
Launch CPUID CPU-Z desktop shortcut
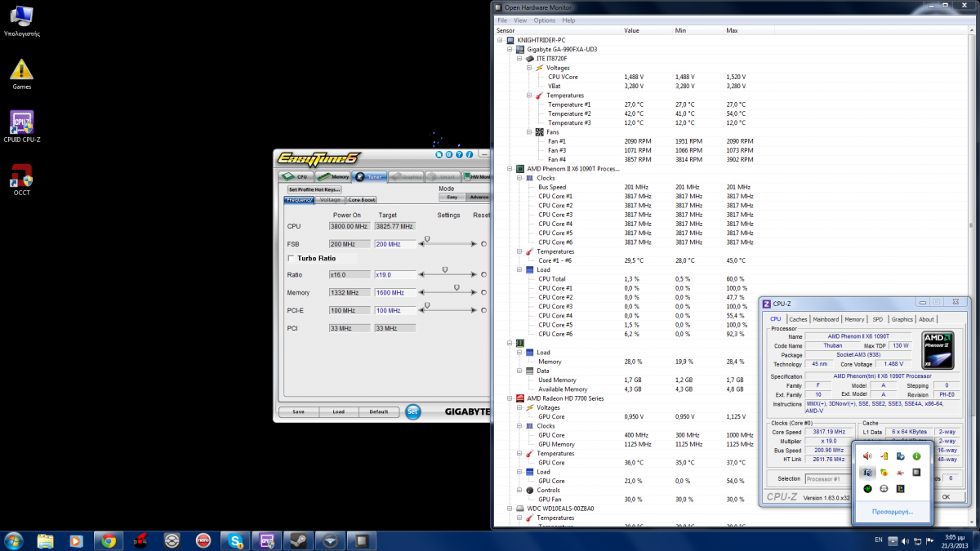tap(21, 127)
